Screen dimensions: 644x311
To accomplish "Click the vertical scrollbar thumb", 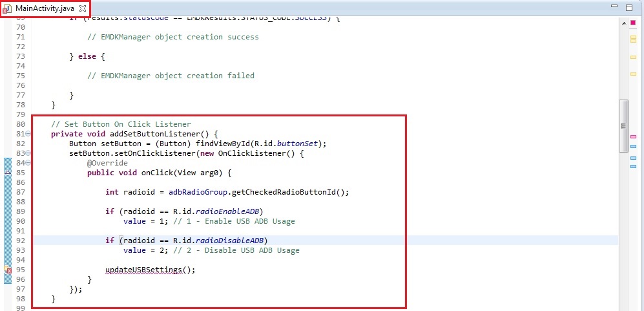I will 623,126.
